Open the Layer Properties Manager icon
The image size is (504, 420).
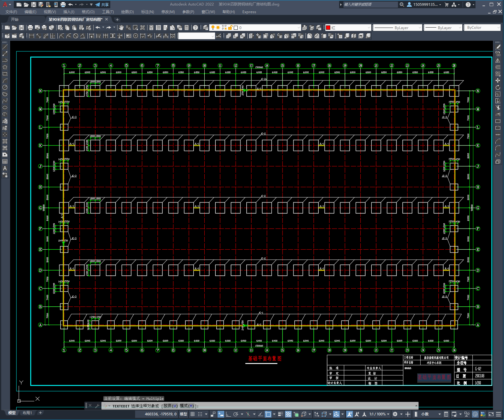[206, 28]
